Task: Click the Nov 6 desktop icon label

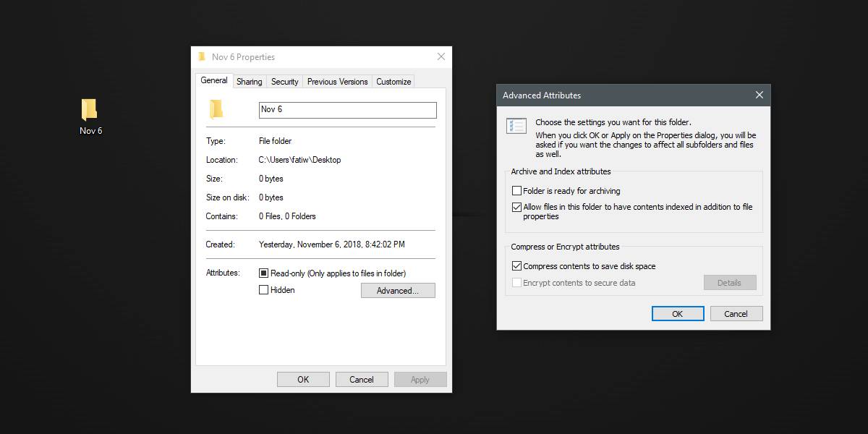Action: [90, 131]
